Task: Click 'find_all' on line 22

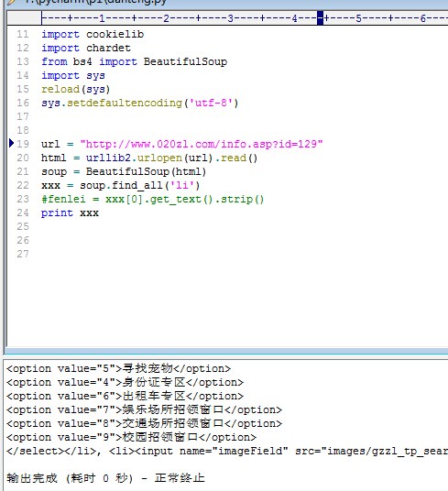Action: click(137, 185)
